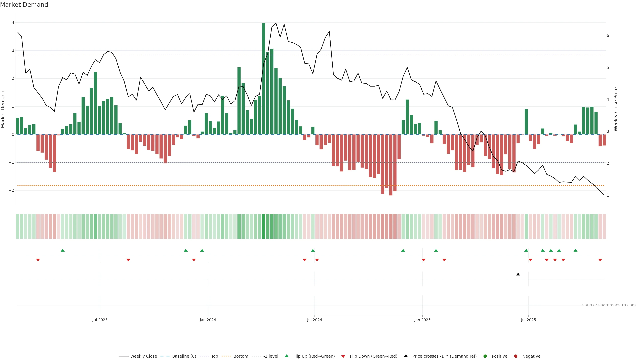Image resolution: width=644 pixels, height=362 pixels.
Task: Click the green Positive legend dot
Action: [x=485, y=356]
